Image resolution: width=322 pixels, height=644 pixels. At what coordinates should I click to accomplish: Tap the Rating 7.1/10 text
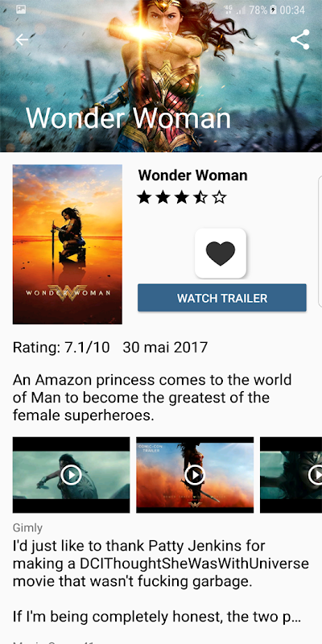61,348
